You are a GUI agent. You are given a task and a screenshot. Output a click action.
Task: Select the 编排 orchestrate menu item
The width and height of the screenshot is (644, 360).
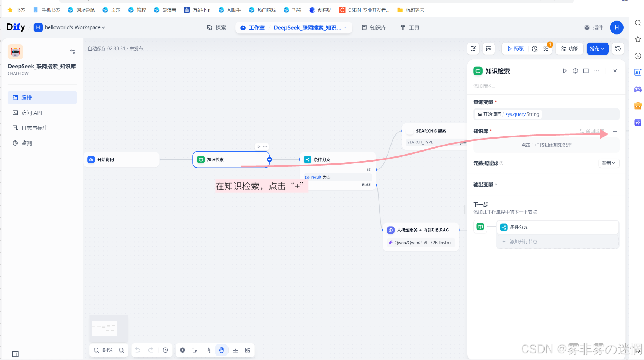tap(42, 98)
